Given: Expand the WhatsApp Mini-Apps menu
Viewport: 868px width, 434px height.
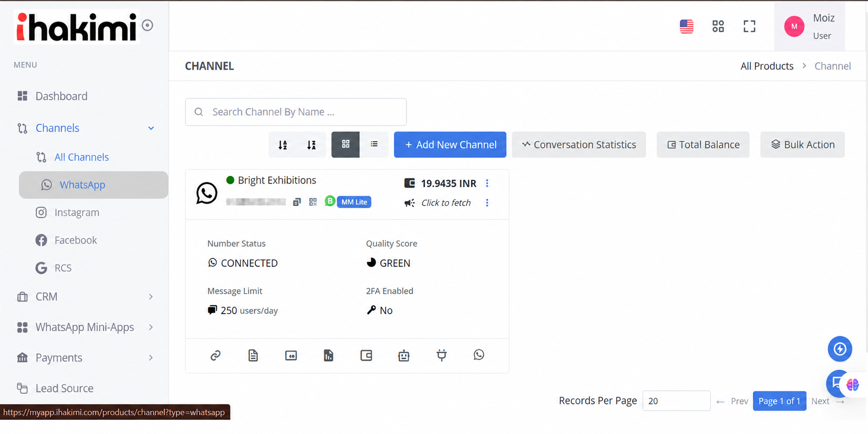Looking at the screenshot, I should click(x=151, y=327).
